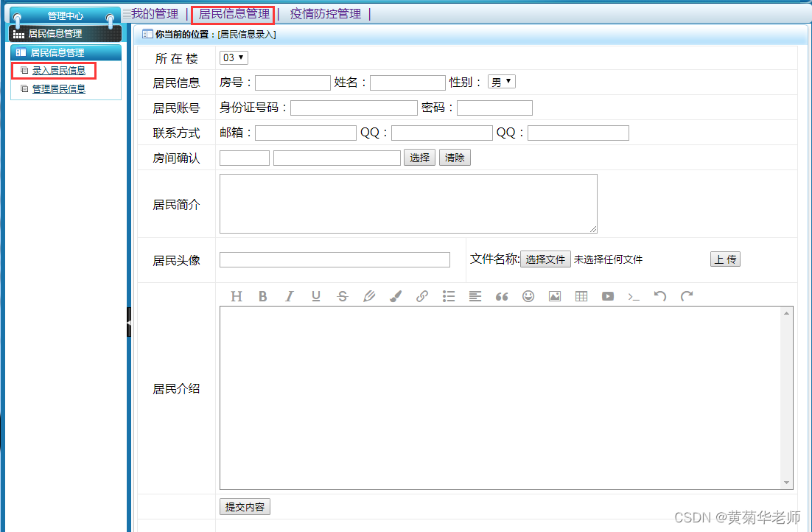Click the 选择 room selection button
The height and width of the screenshot is (532, 812).
point(419,158)
